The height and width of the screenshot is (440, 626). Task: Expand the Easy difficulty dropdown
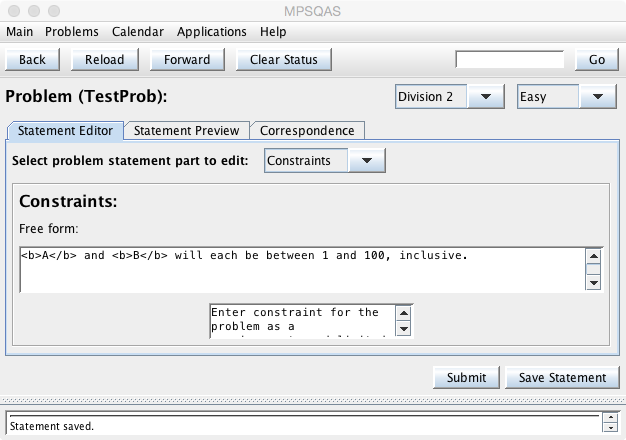(x=566, y=97)
